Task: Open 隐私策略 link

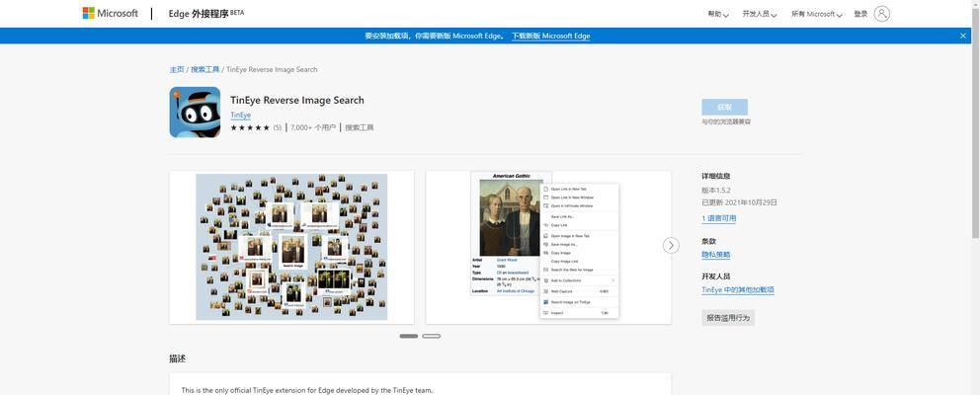Action: (716, 255)
